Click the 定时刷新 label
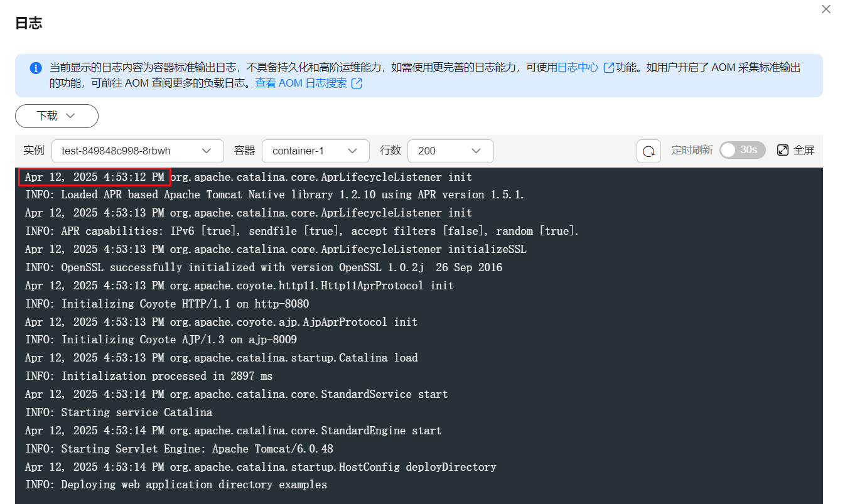 pyautogui.click(x=692, y=150)
